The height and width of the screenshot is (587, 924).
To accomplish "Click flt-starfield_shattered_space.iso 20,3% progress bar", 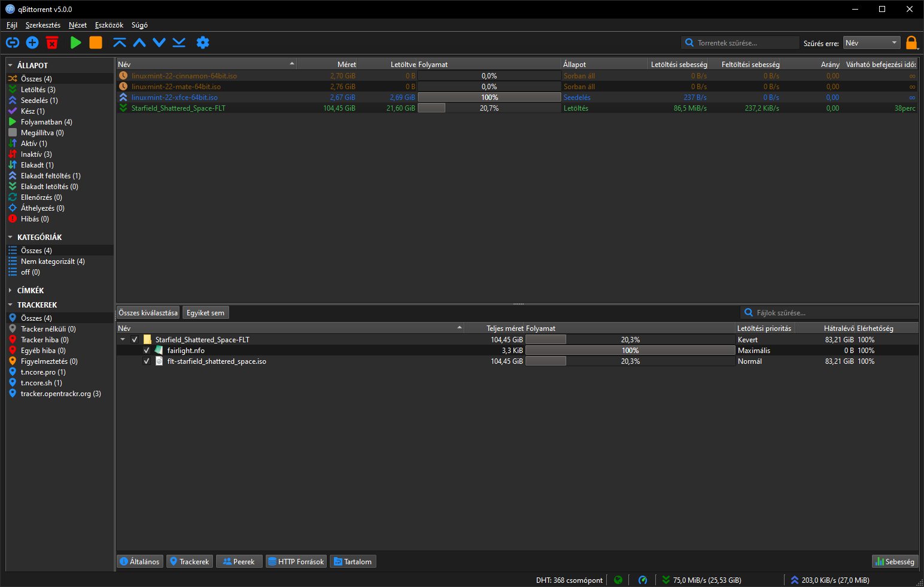I will pos(630,361).
